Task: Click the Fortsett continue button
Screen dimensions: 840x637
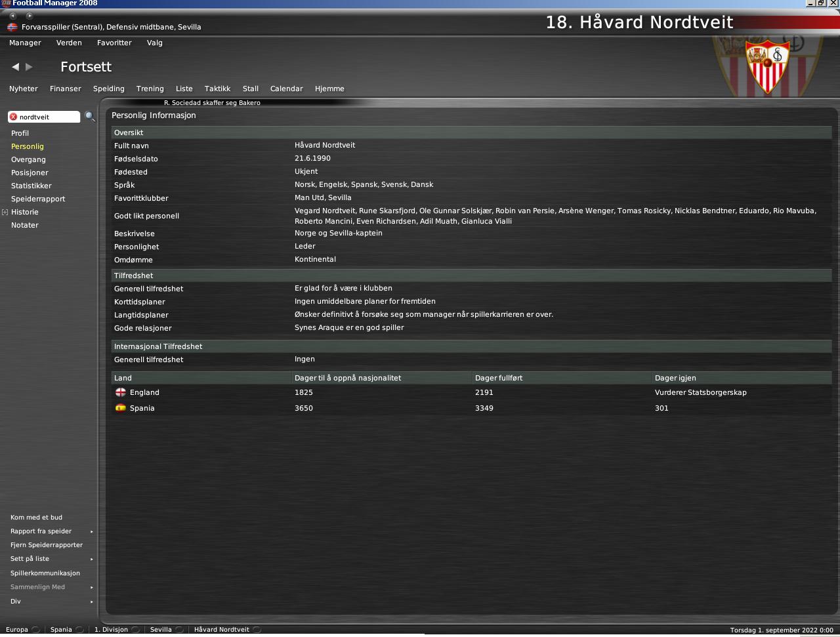Action: (x=86, y=67)
